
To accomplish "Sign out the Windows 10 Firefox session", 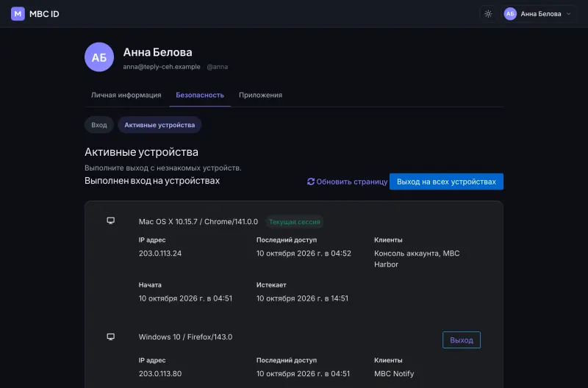I will pos(462,340).
